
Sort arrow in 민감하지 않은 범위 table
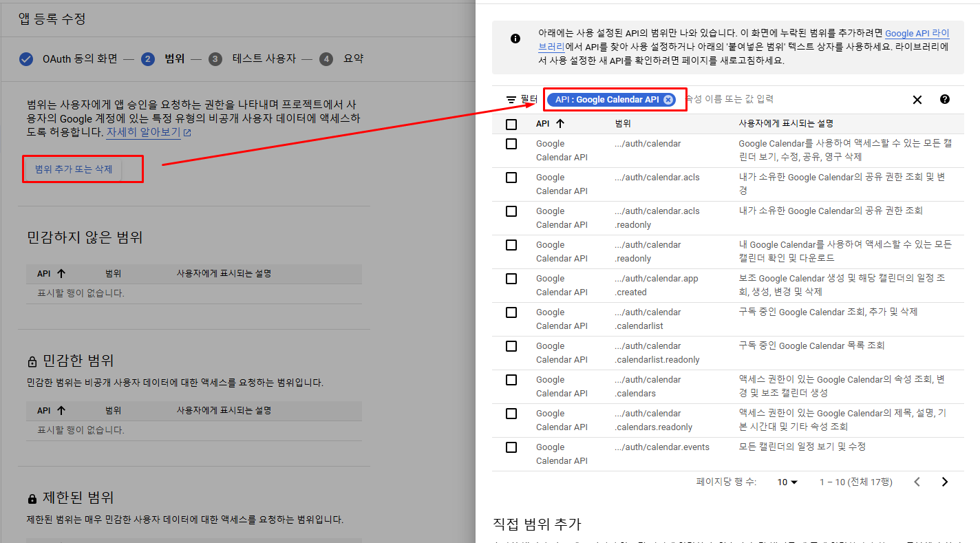pyautogui.click(x=61, y=273)
